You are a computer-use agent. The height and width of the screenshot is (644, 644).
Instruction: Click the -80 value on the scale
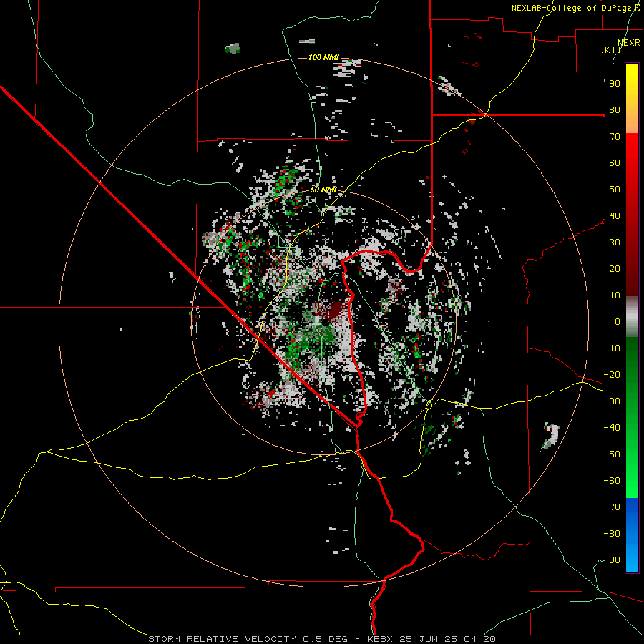(612, 534)
